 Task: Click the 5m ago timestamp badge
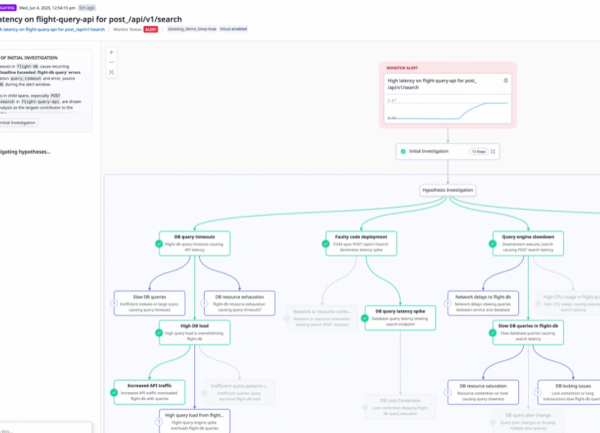pos(87,8)
